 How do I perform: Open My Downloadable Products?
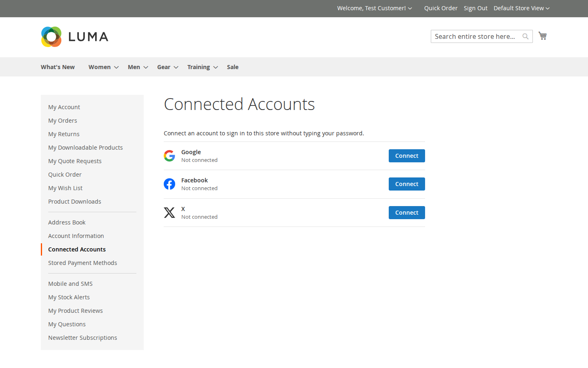[85, 148]
